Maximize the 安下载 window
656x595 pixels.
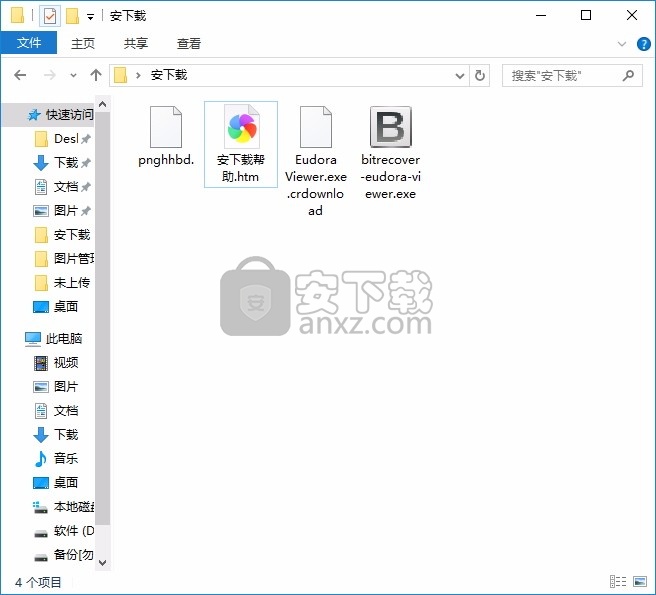[x=586, y=16]
